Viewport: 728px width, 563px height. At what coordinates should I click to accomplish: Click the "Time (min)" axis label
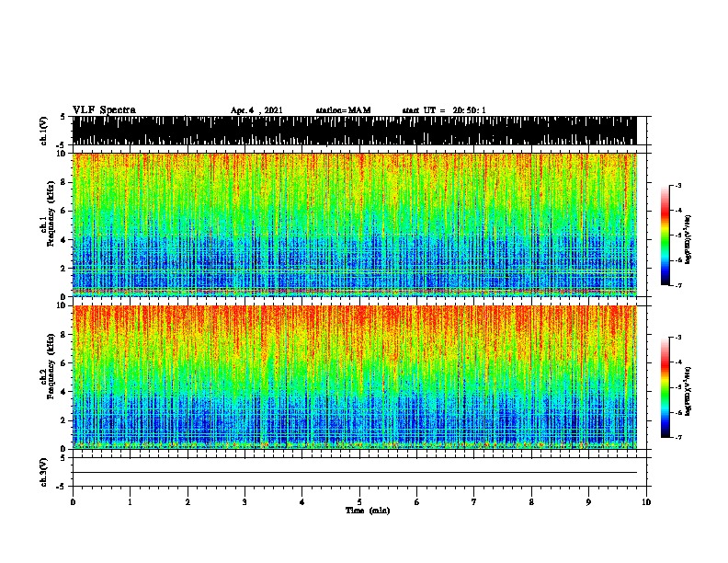coord(368,511)
